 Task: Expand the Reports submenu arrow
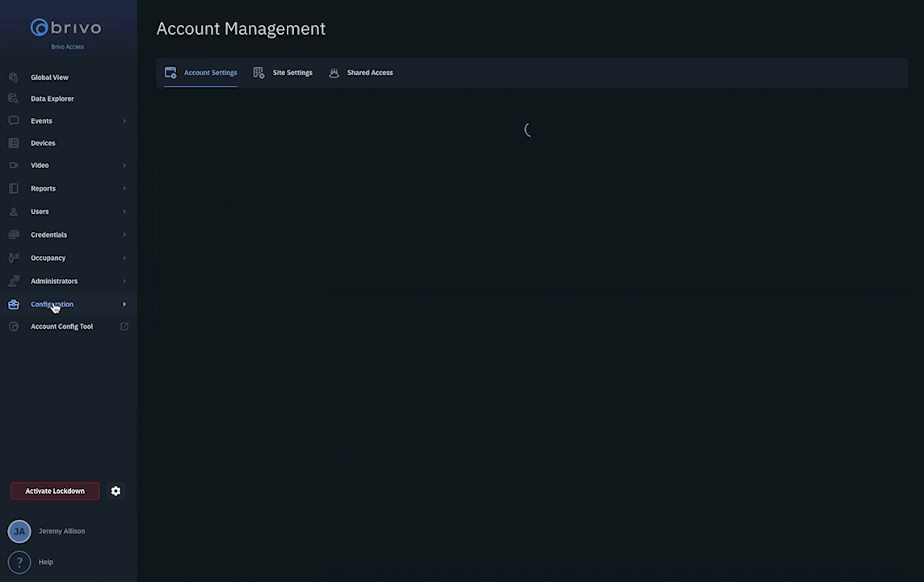pos(124,188)
